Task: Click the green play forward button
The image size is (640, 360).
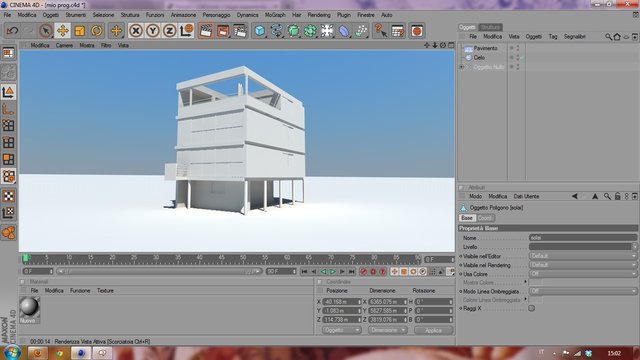Action: [333, 271]
